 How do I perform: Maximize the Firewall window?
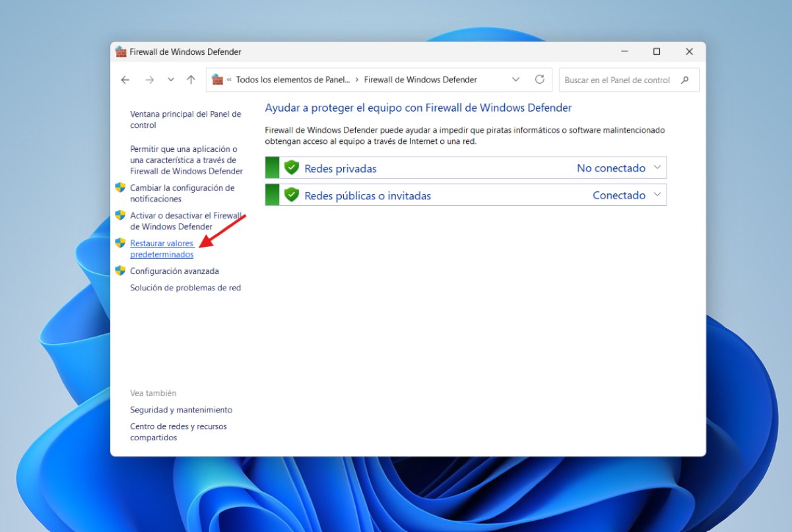(x=657, y=51)
